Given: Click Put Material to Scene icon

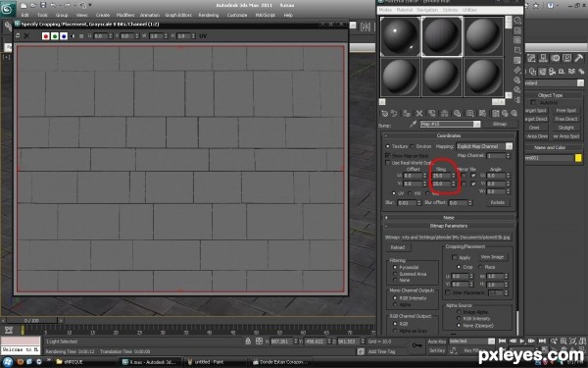Looking at the screenshot, I should click(395, 113).
